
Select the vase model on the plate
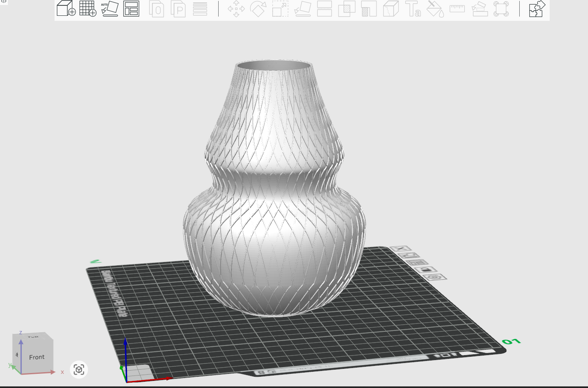(x=274, y=187)
